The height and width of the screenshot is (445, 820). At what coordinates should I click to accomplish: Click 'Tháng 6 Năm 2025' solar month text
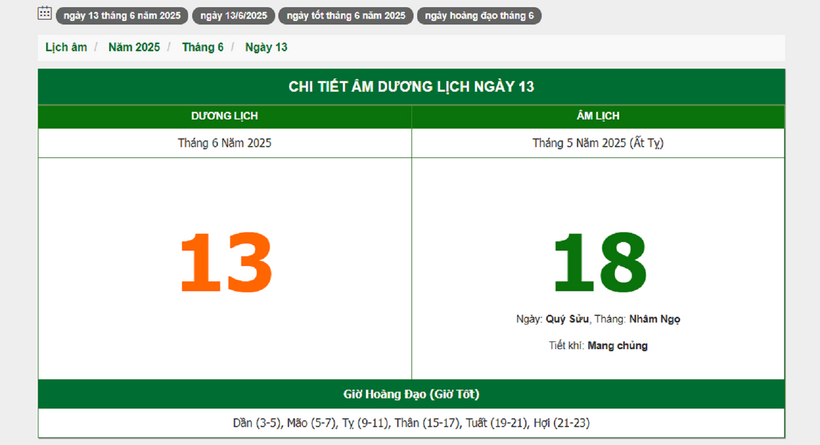click(224, 143)
